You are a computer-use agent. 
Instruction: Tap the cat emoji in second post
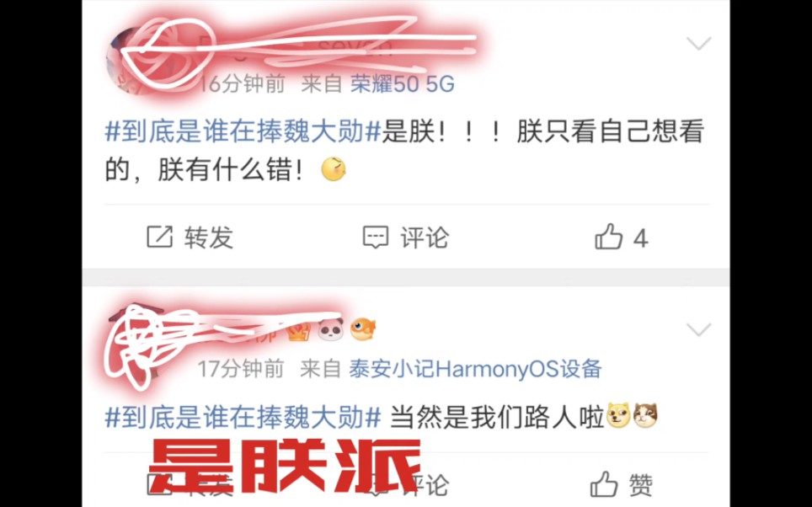click(645, 415)
